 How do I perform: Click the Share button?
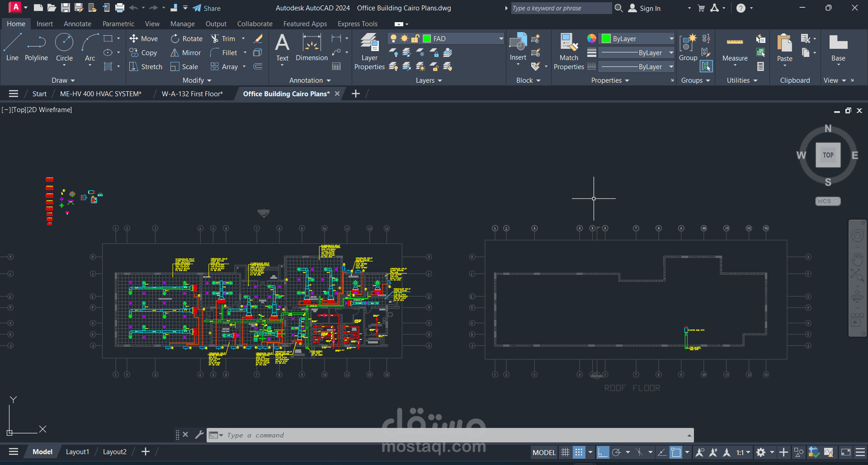pos(207,8)
